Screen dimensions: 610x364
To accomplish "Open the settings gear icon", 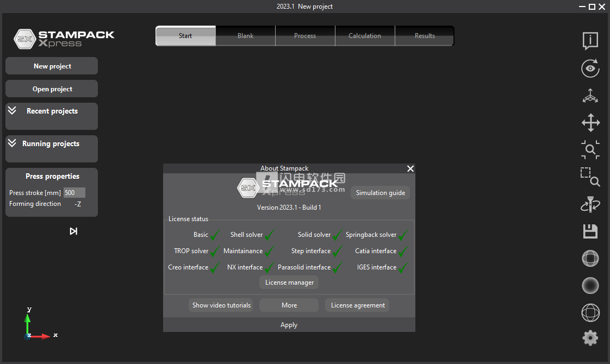I will pyautogui.click(x=590, y=338).
